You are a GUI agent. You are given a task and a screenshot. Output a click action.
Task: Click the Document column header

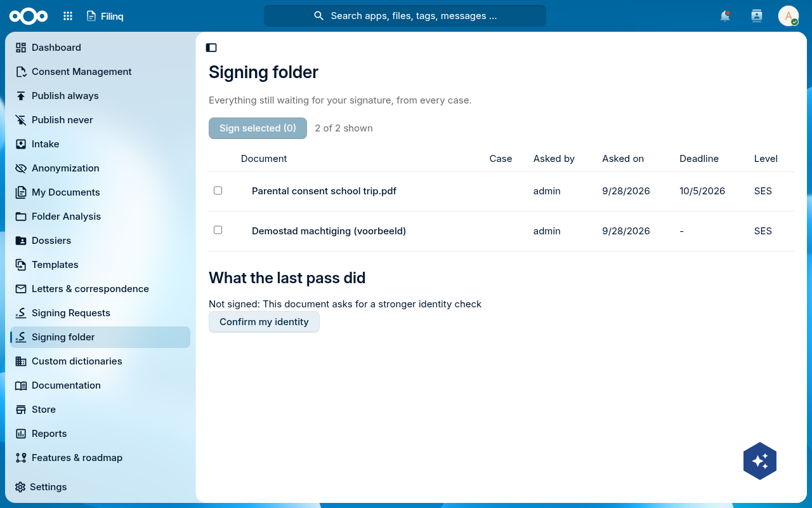264,159
